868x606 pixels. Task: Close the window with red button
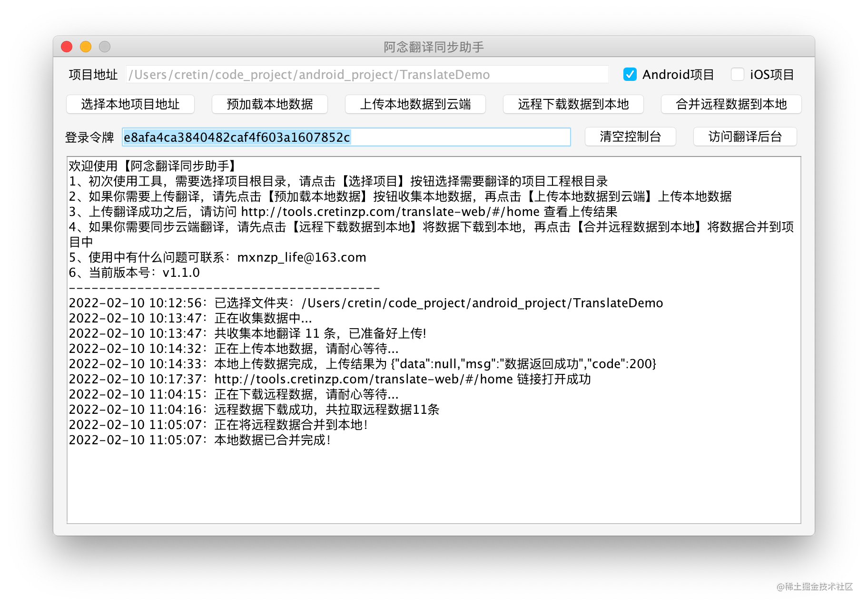click(x=67, y=47)
